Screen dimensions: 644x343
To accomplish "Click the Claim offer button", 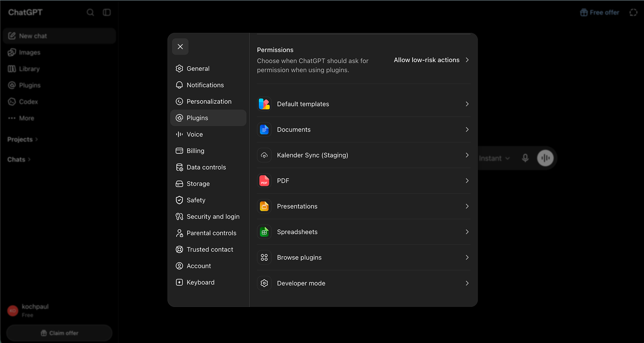I will [59, 333].
